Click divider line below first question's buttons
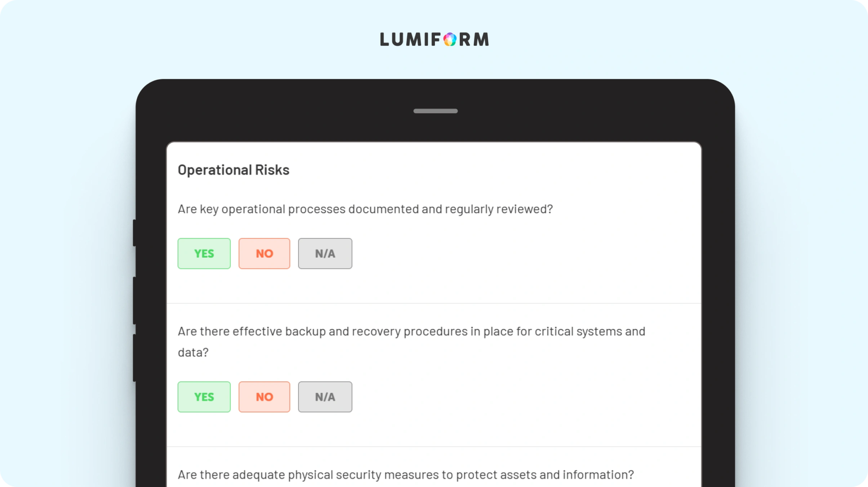Image resolution: width=868 pixels, height=487 pixels. click(x=434, y=303)
